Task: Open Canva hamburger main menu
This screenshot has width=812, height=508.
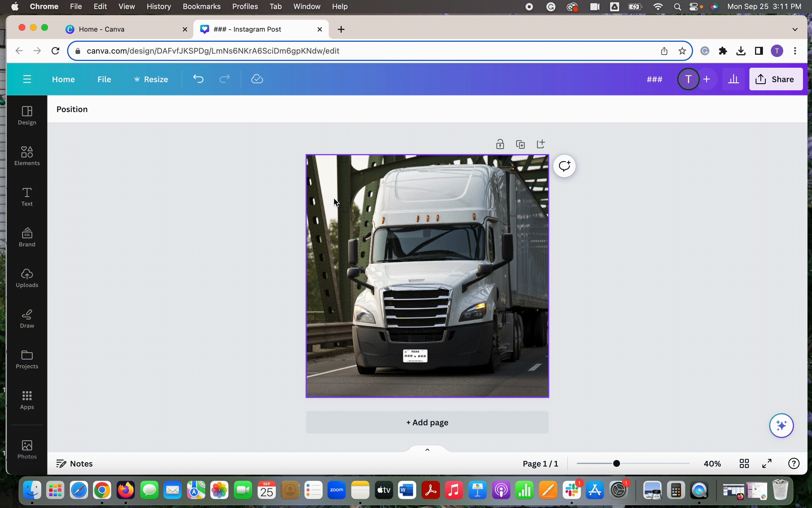Action: [x=27, y=79]
